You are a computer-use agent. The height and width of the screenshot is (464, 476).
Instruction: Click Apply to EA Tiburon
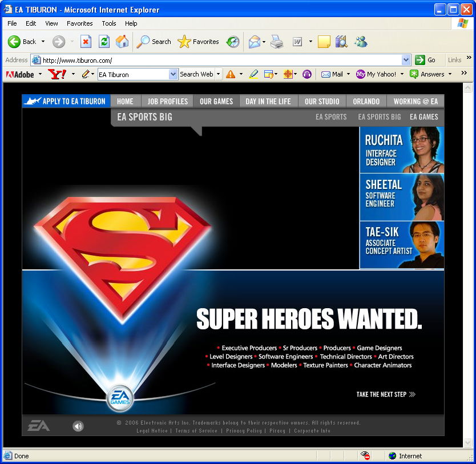point(66,101)
